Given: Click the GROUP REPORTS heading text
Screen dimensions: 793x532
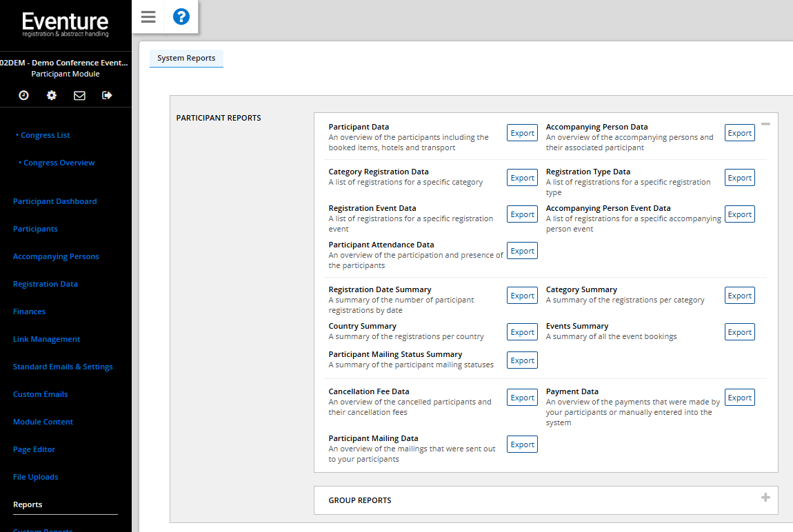Looking at the screenshot, I should (359, 500).
